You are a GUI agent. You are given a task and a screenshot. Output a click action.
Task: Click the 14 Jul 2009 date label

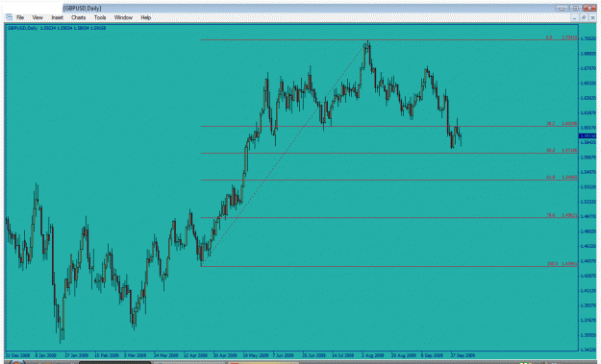[x=342, y=355]
